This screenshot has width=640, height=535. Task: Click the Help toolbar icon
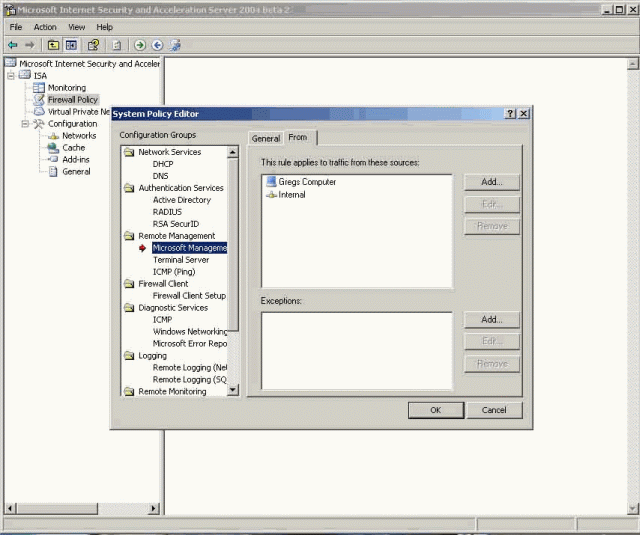[93, 45]
